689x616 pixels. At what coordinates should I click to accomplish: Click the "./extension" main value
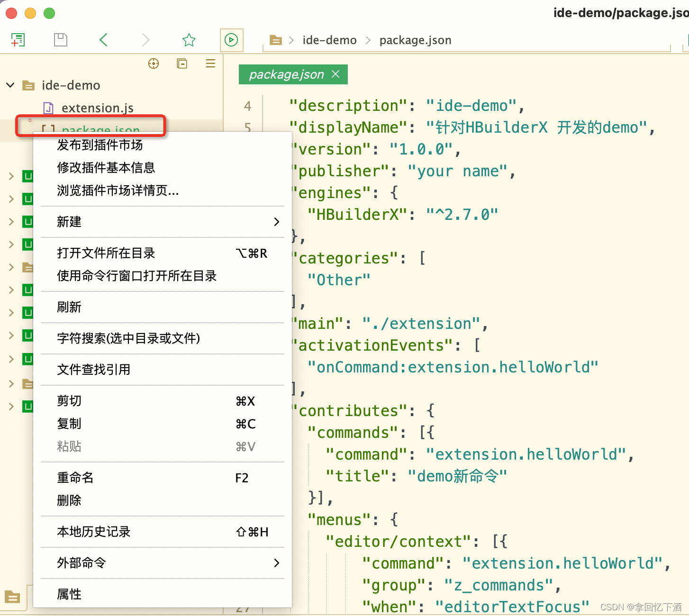pyautogui.click(x=421, y=324)
